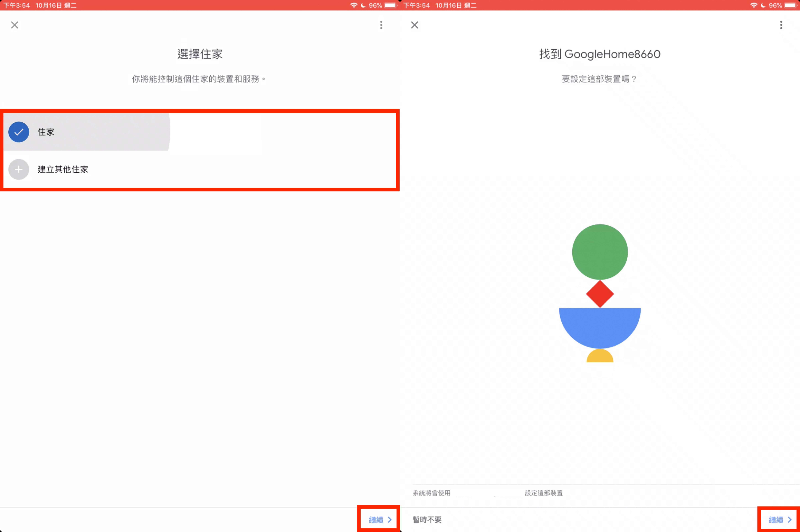Tap the 找到 GoogleHome8660 heading
The image size is (800, 532).
600,54
